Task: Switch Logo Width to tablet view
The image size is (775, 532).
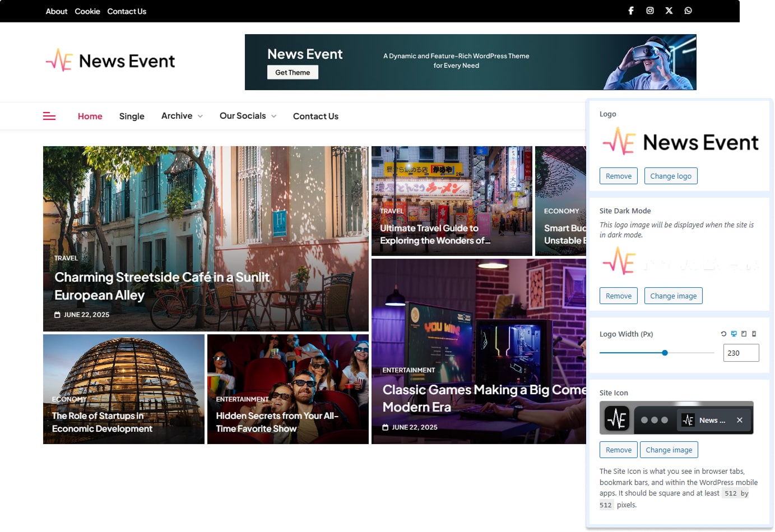Action: tap(744, 334)
